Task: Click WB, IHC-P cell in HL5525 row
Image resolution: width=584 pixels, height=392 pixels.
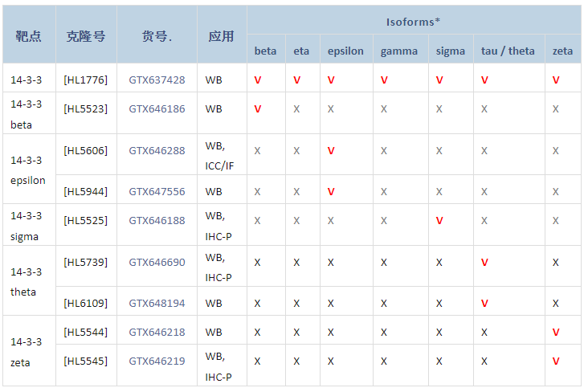Action: click(x=222, y=224)
